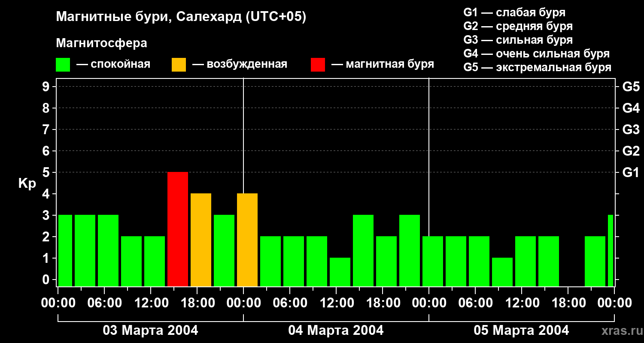Viewport: 644px width, 343px height.
Task: Click the green 'спокойная' legend swatch
Action: pos(63,65)
